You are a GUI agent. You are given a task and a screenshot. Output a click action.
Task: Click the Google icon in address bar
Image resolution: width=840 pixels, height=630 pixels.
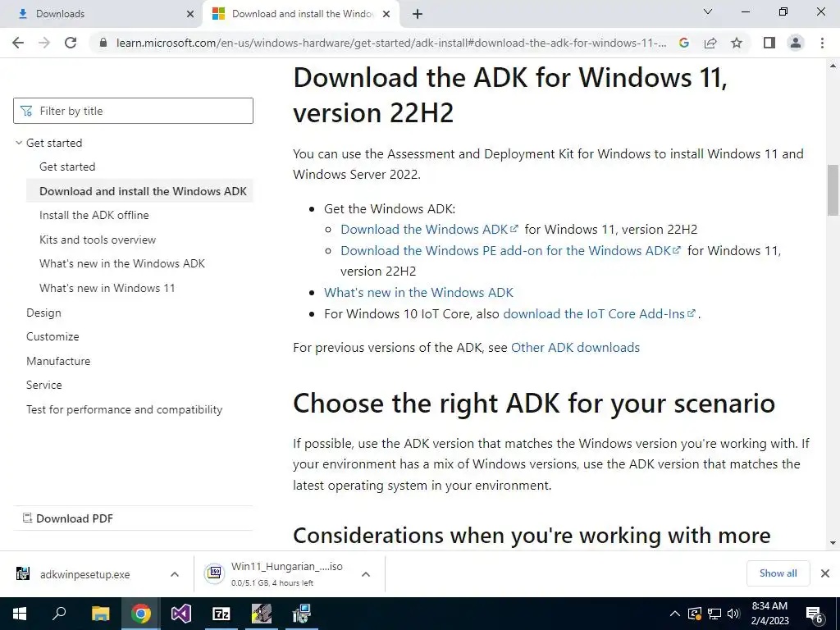pyautogui.click(x=683, y=43)
